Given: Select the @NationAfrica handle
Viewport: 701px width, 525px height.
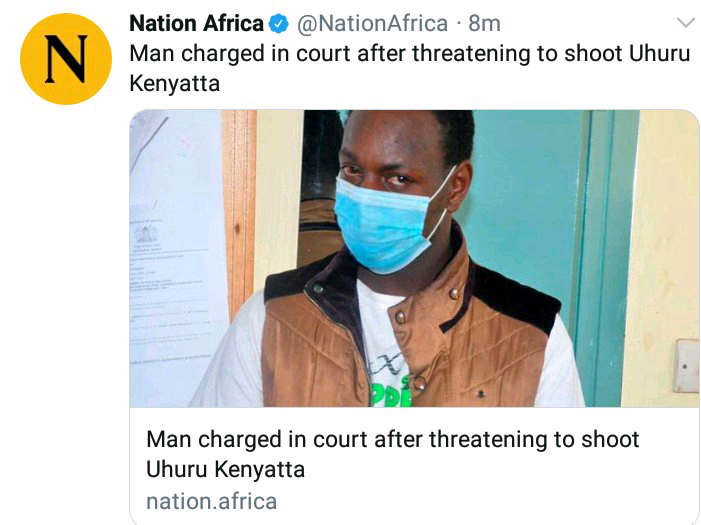Looking at the screenshot, I should 372,24.
